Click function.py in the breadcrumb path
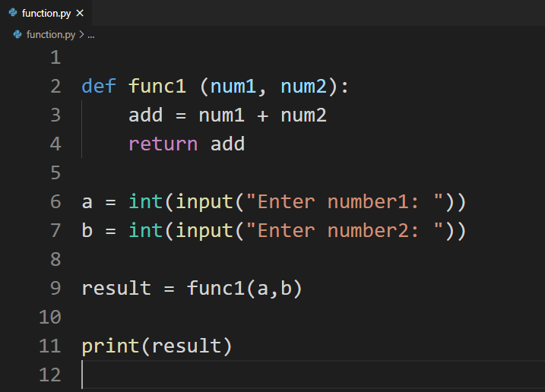Screen dimensions: 545x392 point(51,34)
